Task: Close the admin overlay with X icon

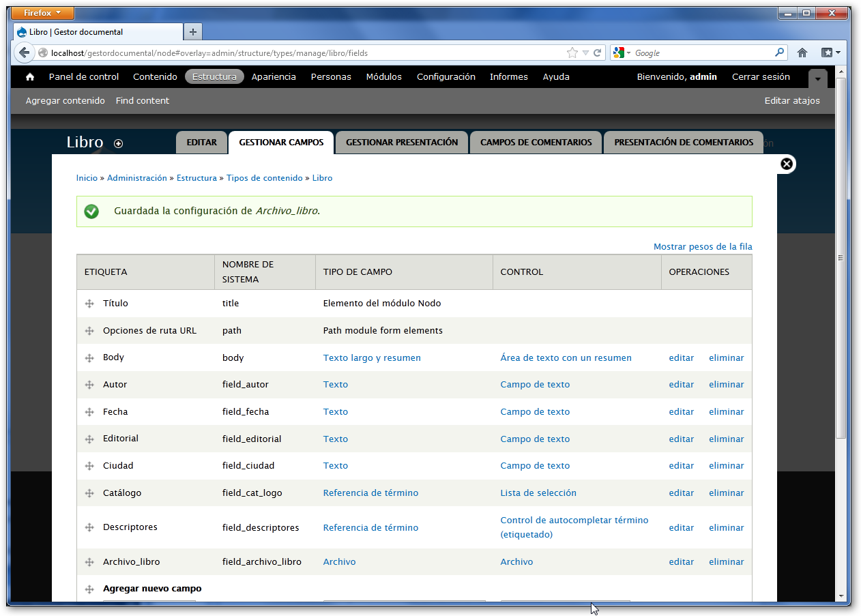Action: click(786, 164)
